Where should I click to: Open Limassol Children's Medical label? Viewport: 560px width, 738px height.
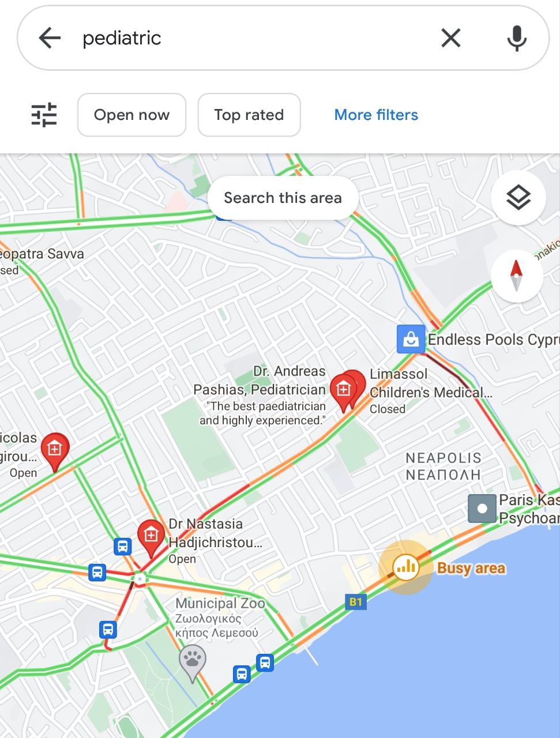431,383
